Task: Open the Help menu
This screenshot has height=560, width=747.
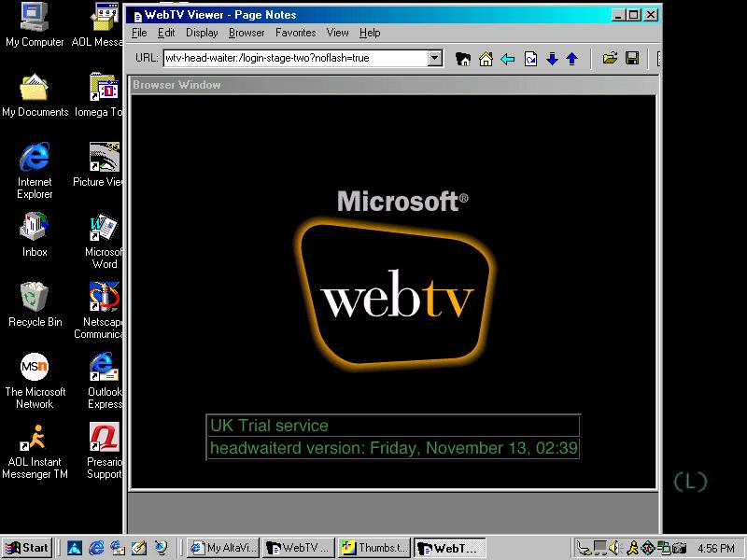Action: (370, 33)
